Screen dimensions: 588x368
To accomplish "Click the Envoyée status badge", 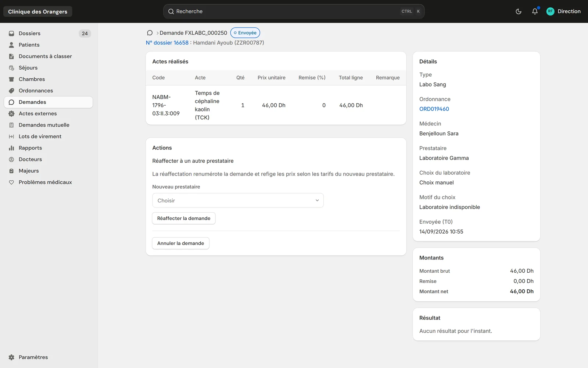I will click(245, 33).
